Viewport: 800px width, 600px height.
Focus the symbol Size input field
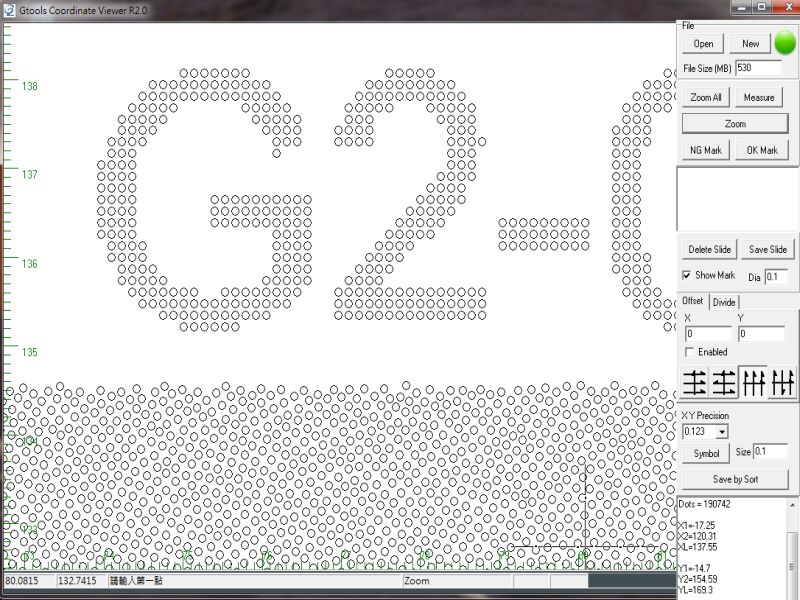tap(770, 452)
